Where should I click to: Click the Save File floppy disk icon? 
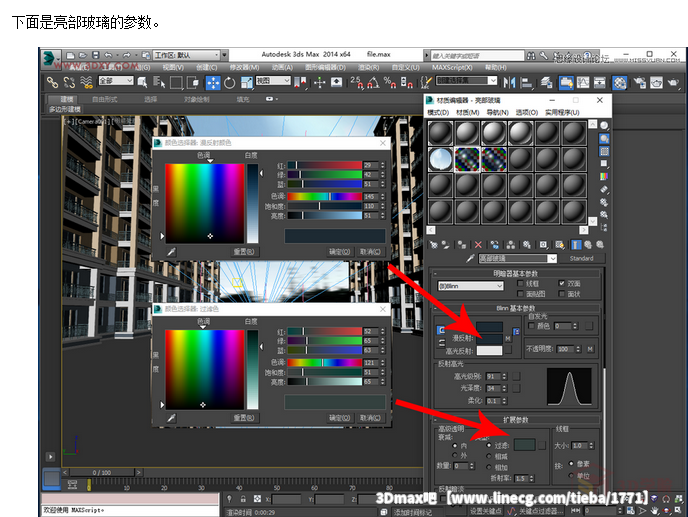pyautogui.click(x=96, y=55)
